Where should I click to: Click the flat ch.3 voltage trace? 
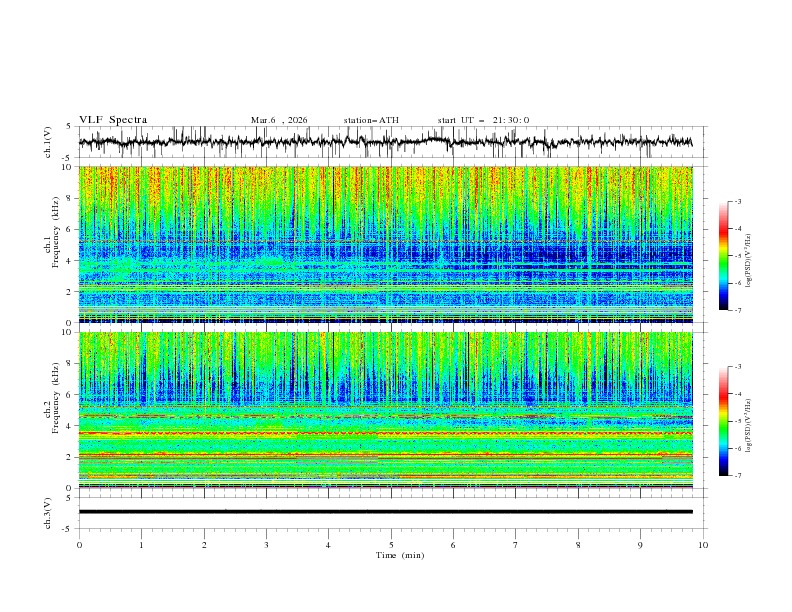point(386,512)
